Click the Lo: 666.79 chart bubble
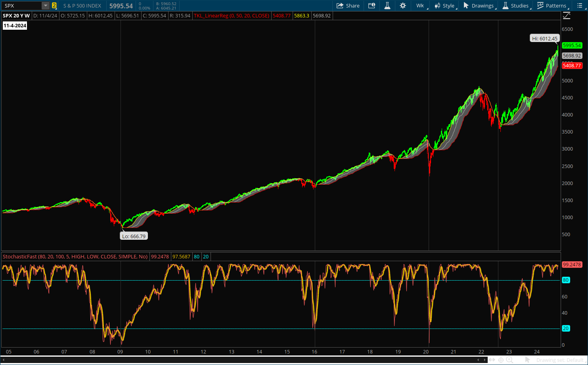The image size is (588, 365). click(x=134, y=236)
